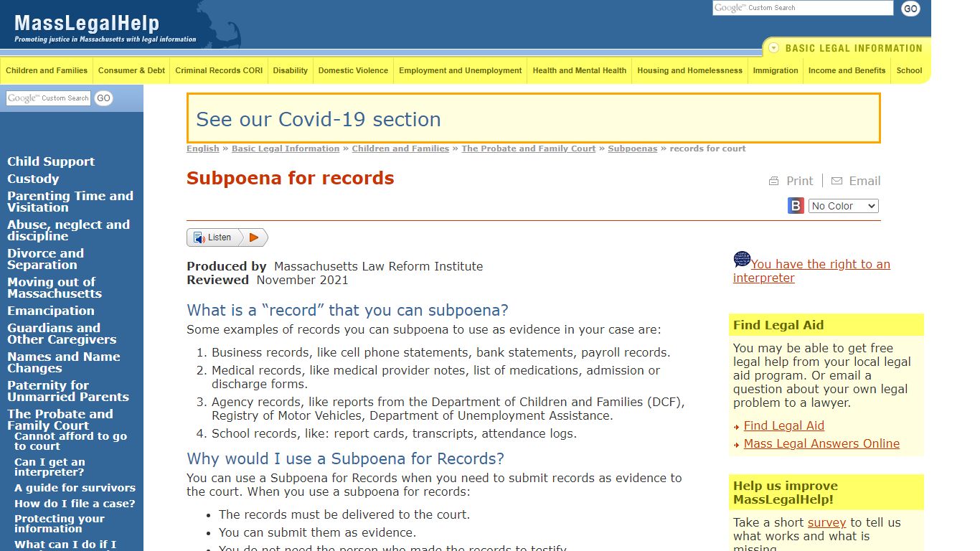Screen dimensions: 980x551
Task: Open the Employment and Unemployment tab
Action: tap(461, 70)
